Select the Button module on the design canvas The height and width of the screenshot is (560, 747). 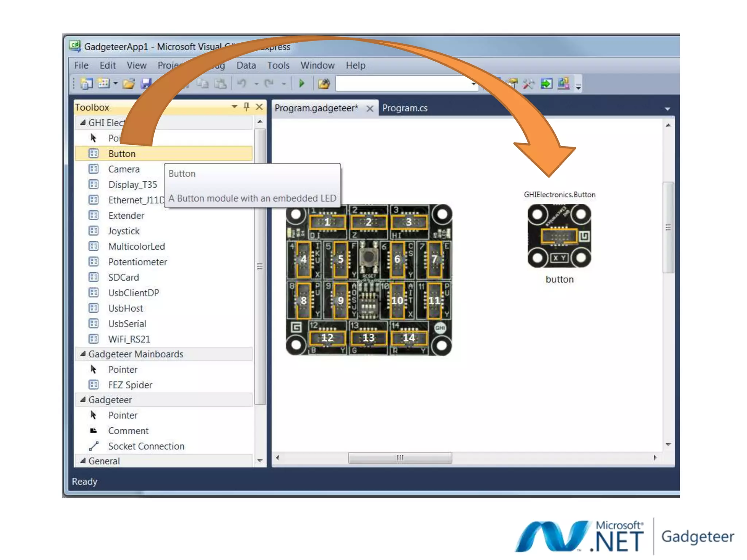[x=559, y=236]
